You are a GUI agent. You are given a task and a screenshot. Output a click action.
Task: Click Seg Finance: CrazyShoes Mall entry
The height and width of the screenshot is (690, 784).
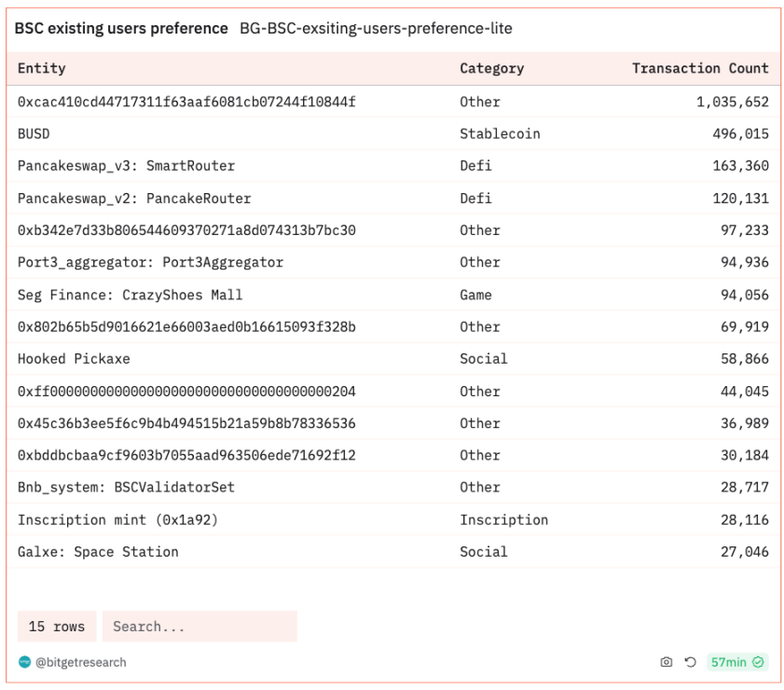pos(130,295)
